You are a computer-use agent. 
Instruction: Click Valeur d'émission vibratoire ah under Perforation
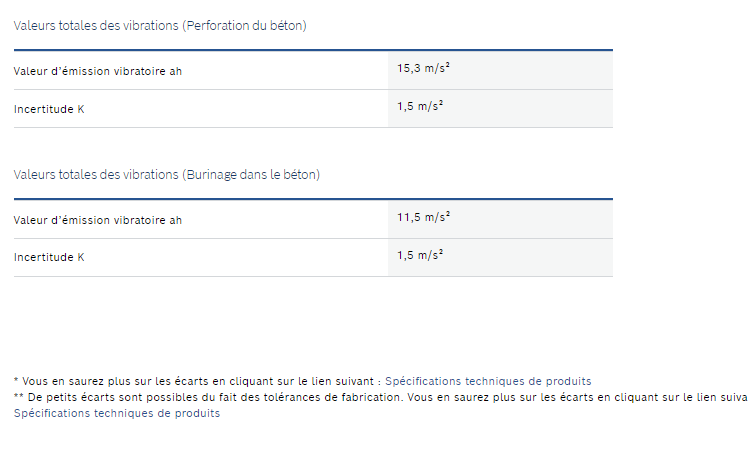click(x=98, y=72)
